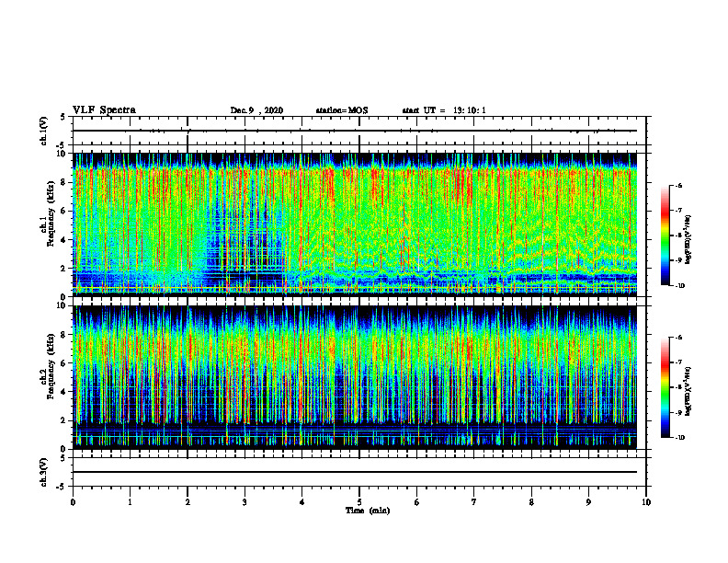Click the time axis tick label '2'

[x=188, y=502]
